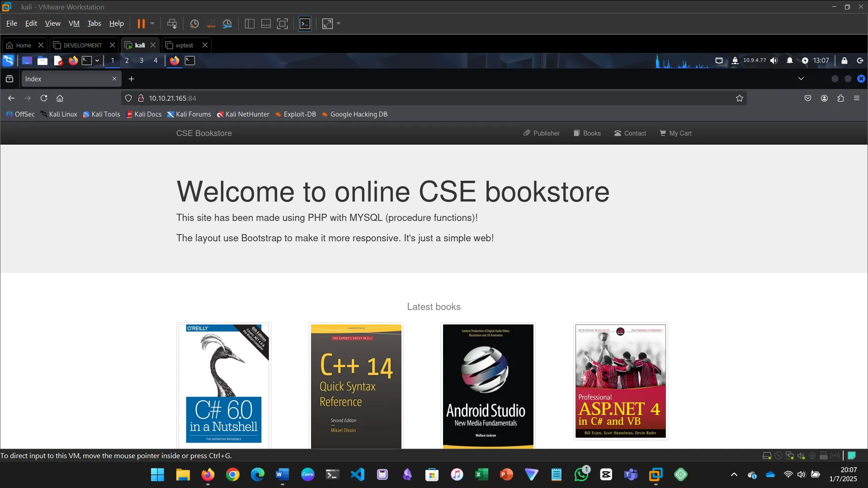The width and height of the screenshot is (868, 488).
Task: Open Kali applications menu dragon icon
Action: (8, 61)
